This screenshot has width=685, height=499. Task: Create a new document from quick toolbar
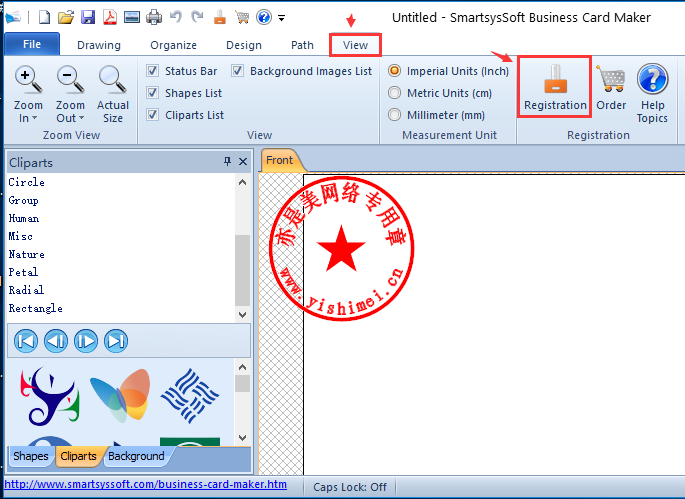coord(44,17)
